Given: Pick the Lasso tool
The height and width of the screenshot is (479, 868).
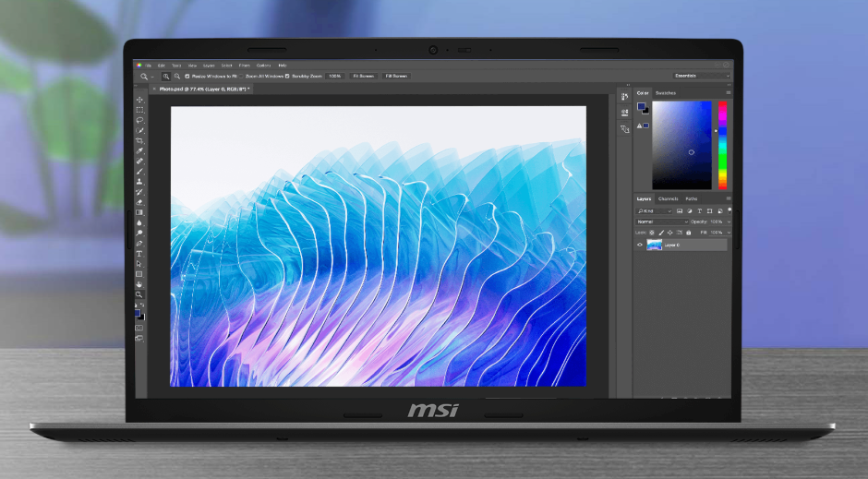Looking at the screenshot, I should (139, 120).
